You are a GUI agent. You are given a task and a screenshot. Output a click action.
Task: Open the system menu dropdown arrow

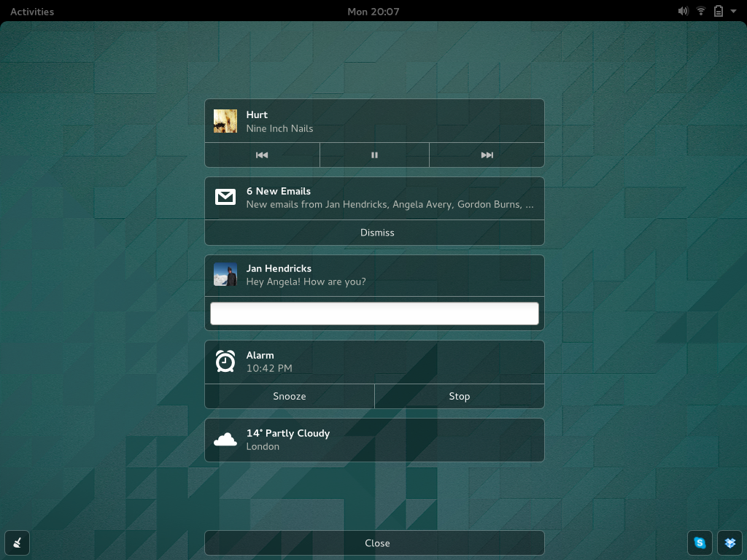pyautogui.click(x=734, y=11)
